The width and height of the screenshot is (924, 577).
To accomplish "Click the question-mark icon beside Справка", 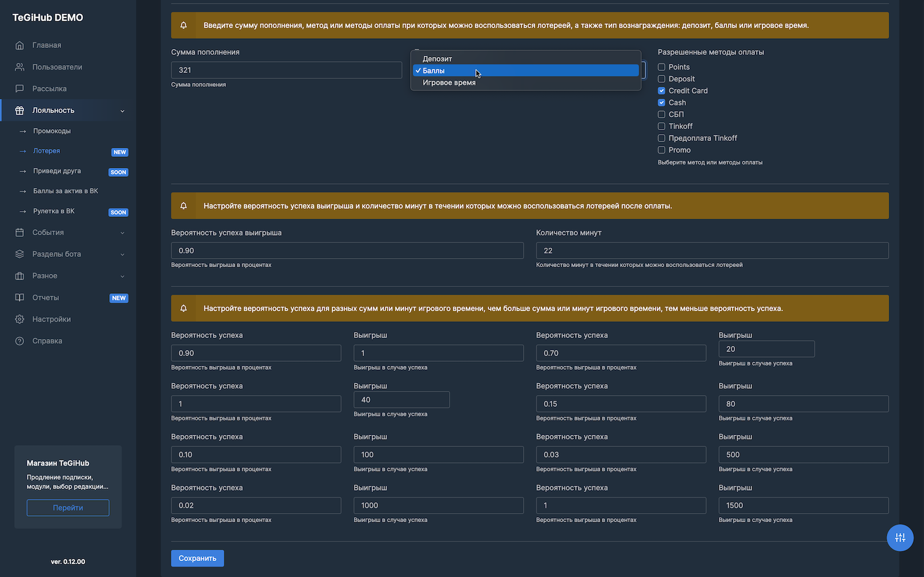I will (19, 341).
